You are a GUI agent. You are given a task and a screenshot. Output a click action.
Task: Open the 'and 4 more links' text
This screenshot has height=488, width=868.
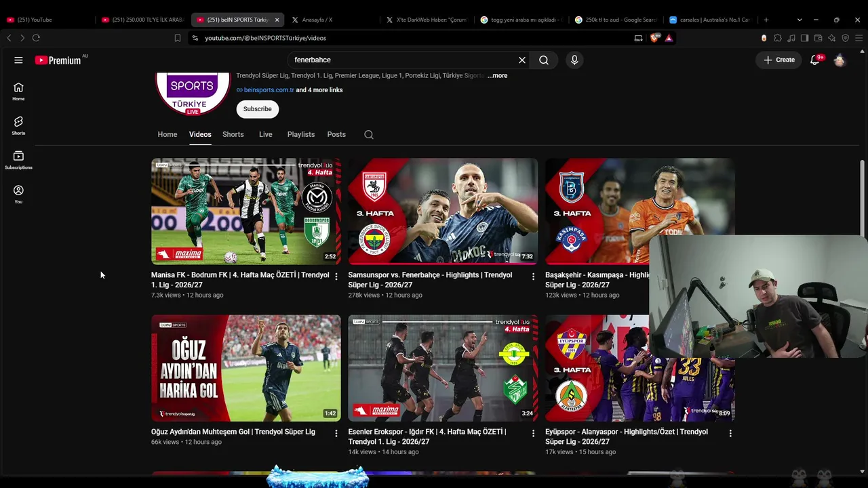click(319, 90)
